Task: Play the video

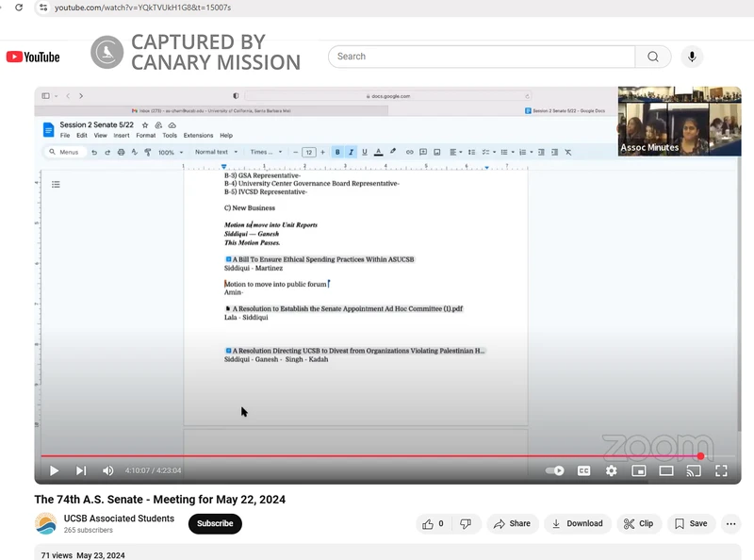Action: 54,470
